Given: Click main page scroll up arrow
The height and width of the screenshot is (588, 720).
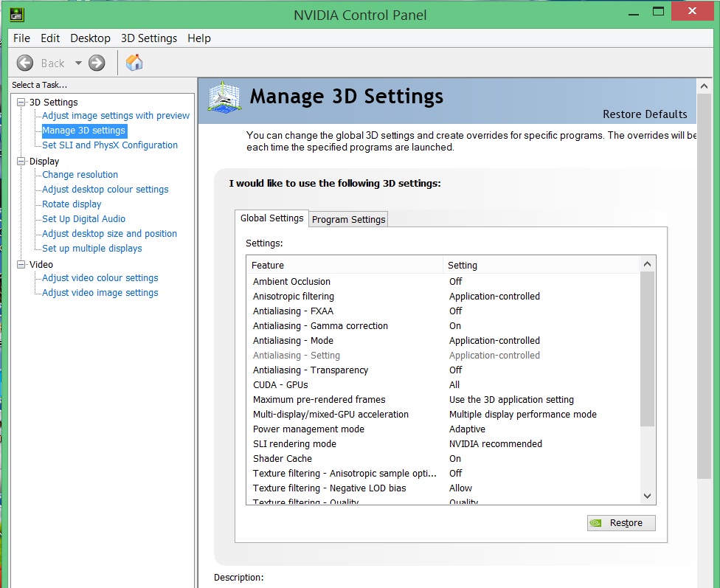Looking at the screenshot, I should click(704, 86).
